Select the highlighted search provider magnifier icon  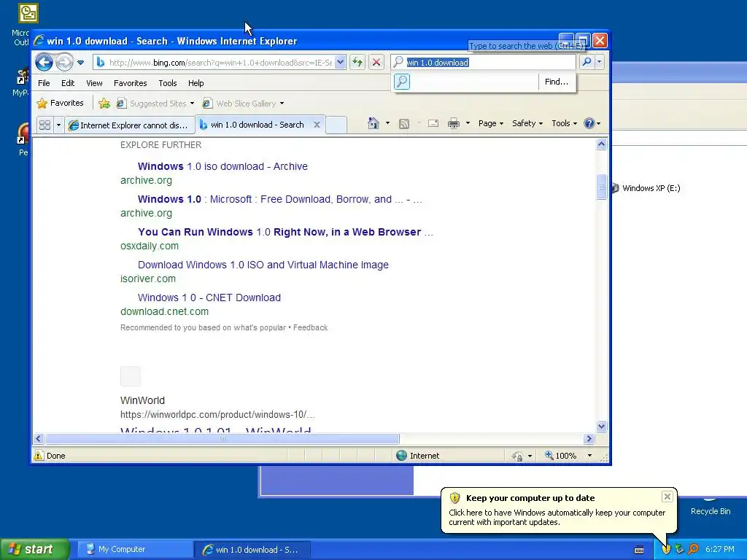tap(402, 82)
